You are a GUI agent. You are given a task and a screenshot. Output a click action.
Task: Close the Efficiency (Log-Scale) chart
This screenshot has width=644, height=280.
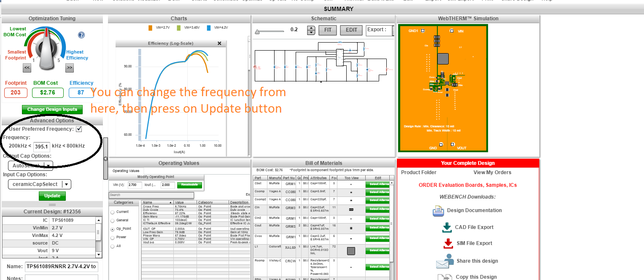219,43
